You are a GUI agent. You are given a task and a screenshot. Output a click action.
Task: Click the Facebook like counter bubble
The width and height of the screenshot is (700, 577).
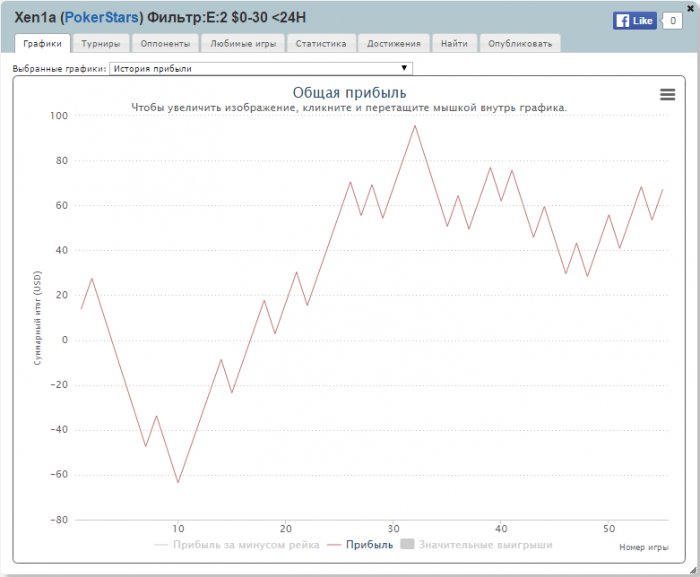coord(671,20)
